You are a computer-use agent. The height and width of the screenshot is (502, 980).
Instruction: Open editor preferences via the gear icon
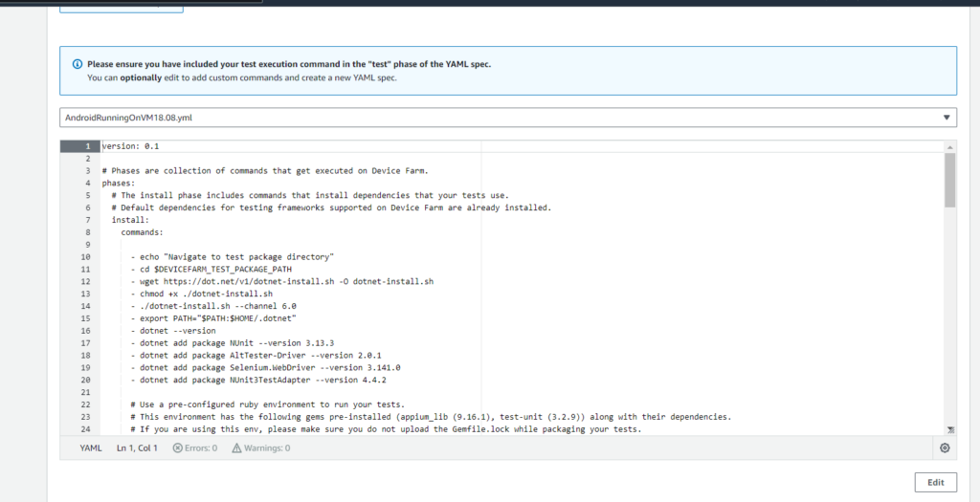[x=945, y=447]
